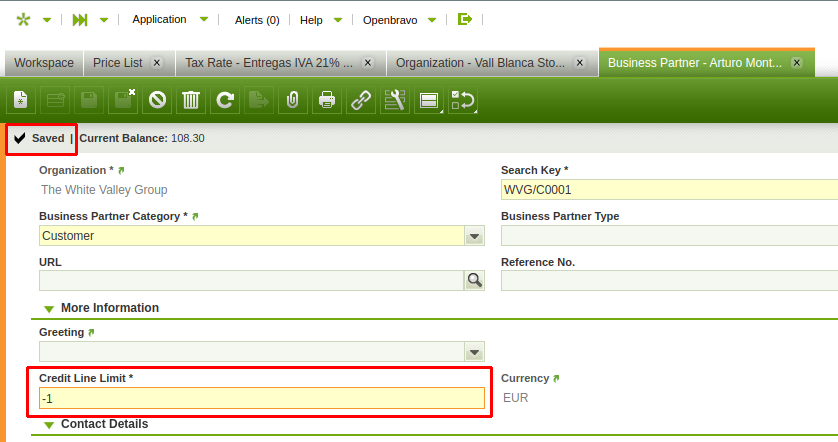Switch to the Price List tab

tap(118, 62)
